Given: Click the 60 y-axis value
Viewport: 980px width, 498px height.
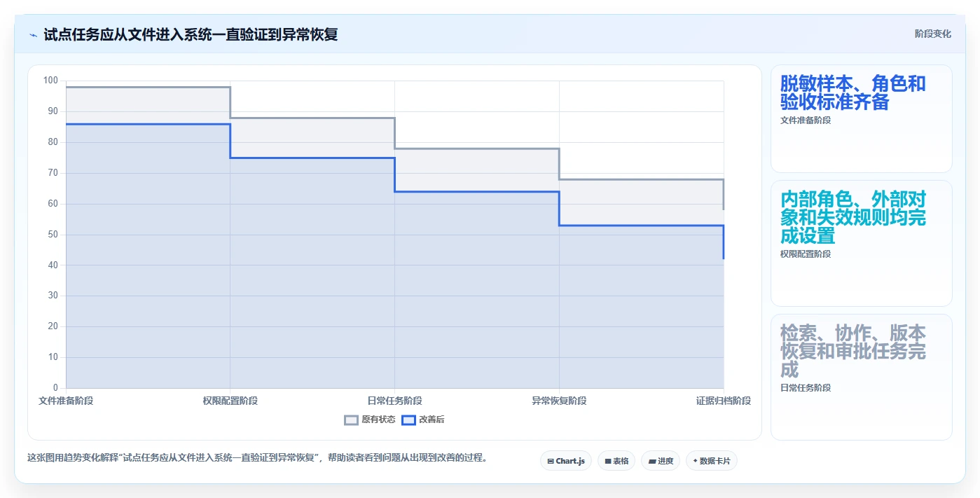Looking at the screenshot, I should [x=53, y=204].
